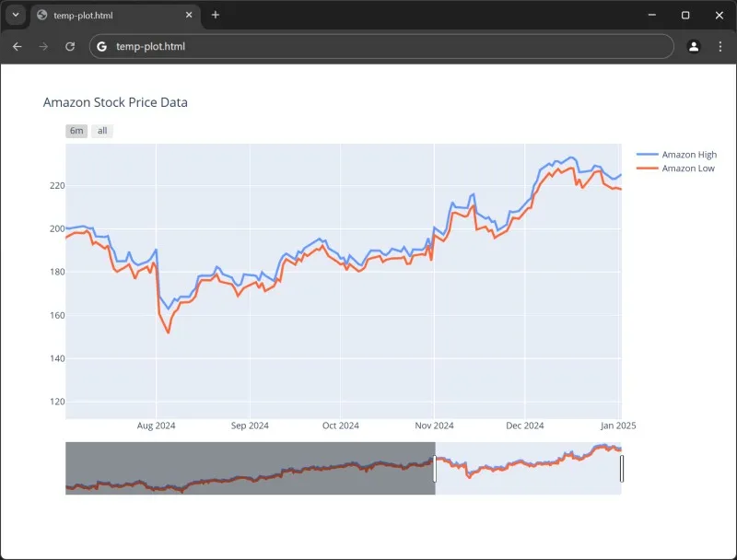Click the left range slider handle
This screenshot has height=560, width=737.
coord(435,469)
